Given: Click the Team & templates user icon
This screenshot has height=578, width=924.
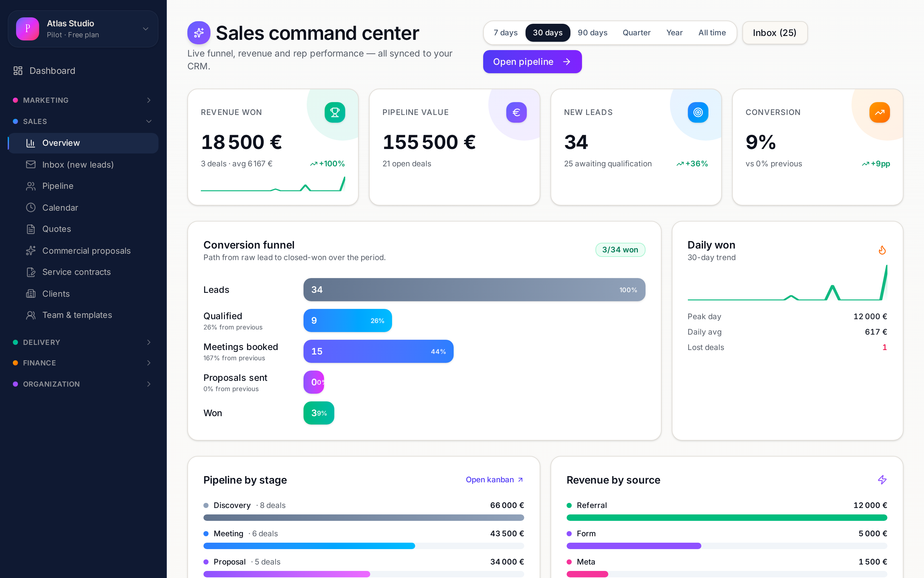Looking at the screenshot, I should [x=30, y=315].
